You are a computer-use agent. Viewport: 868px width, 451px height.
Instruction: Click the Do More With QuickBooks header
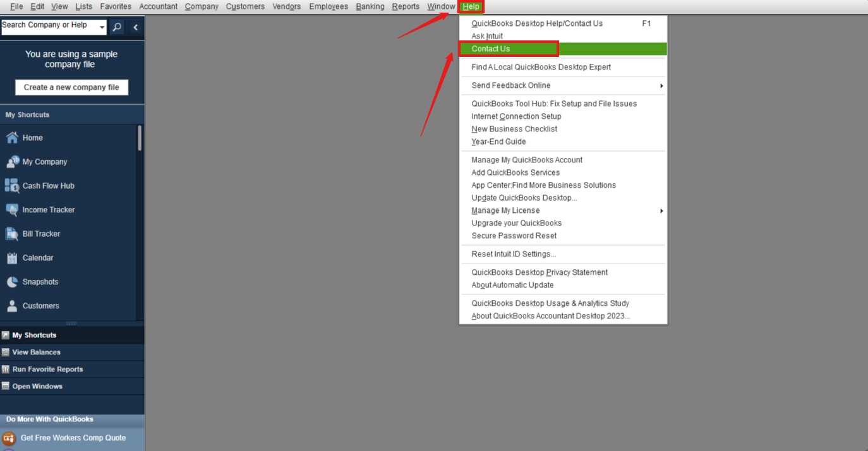pos(72,419)
